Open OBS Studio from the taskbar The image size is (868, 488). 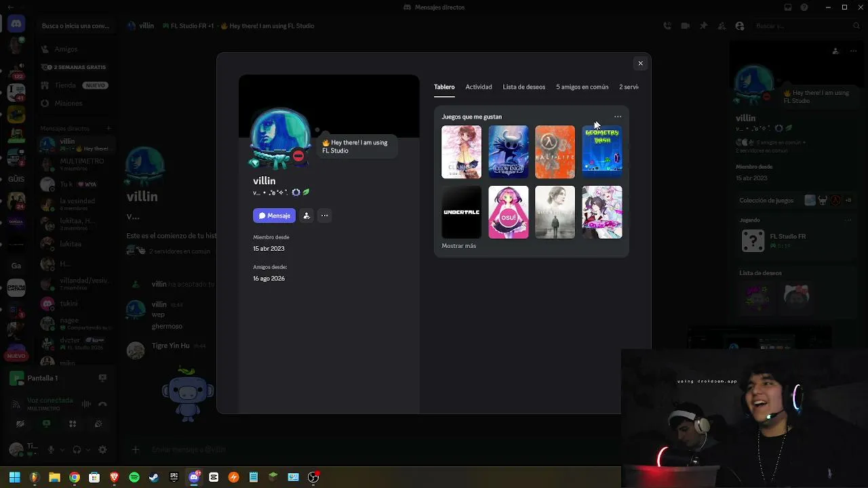coord(313,477)
